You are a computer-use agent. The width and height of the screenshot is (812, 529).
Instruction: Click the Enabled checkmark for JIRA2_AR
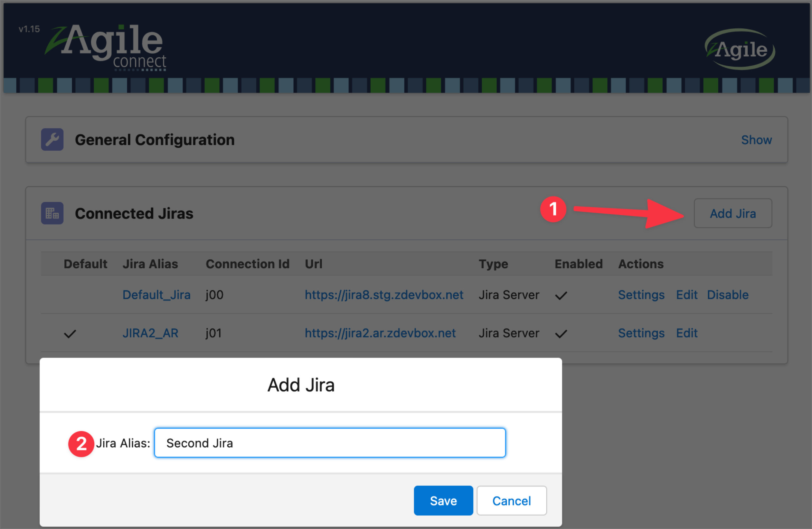[x=561, y=333]
